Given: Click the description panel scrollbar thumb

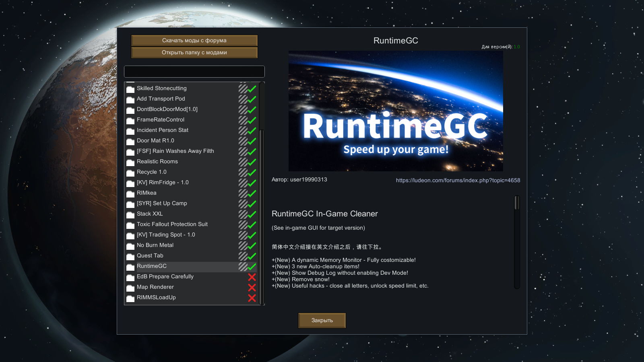Looking at the screenshot, I should point(517,203).
